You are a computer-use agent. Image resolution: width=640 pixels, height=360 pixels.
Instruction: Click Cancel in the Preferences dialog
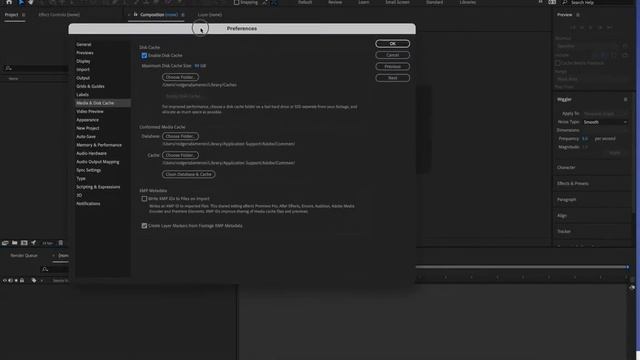point(392,55)
